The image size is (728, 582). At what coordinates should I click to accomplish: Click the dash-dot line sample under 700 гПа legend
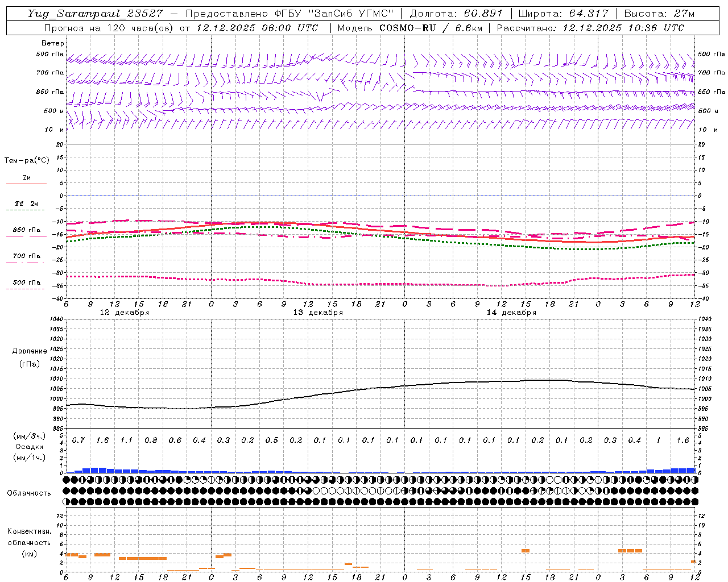point(26,263)
